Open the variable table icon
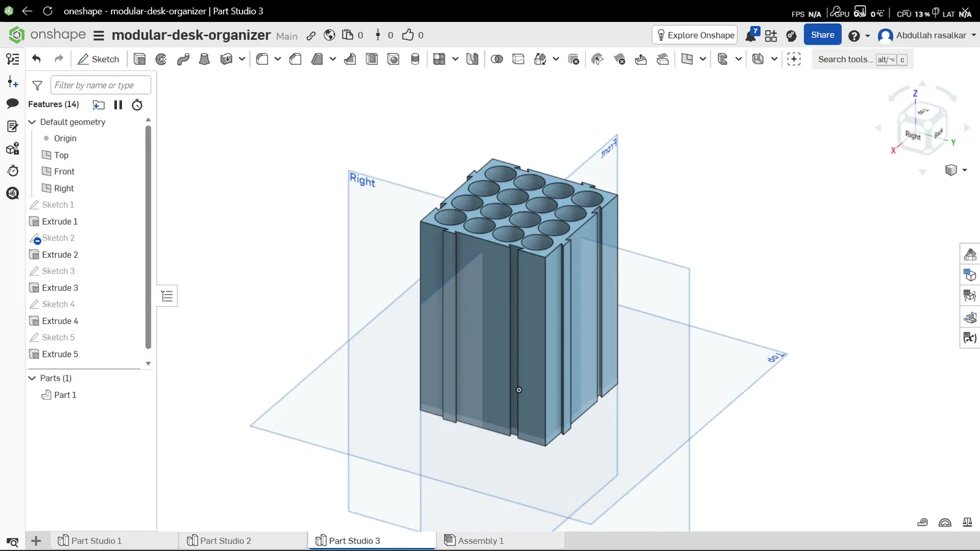 point(970,337)
